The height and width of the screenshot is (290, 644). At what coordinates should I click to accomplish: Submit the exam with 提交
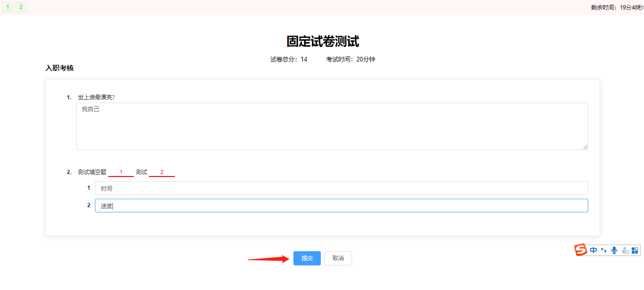pos(307,258)
